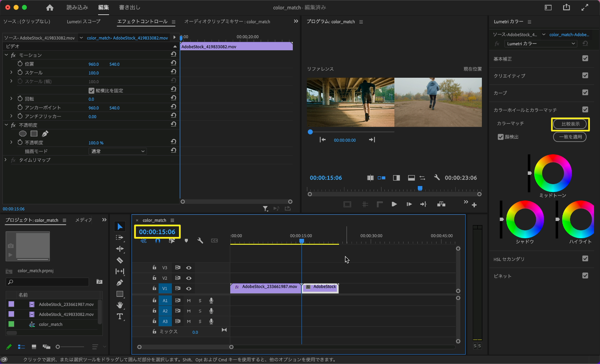600x364 pixels.
Task: Swap sides in comparison view
Action: point(422,178)
